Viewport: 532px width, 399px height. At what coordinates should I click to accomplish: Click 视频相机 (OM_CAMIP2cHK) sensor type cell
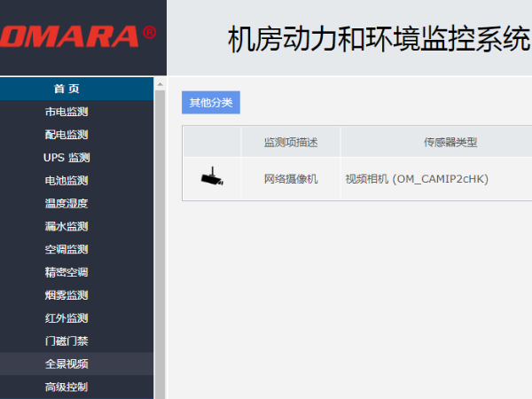[416, 179]
